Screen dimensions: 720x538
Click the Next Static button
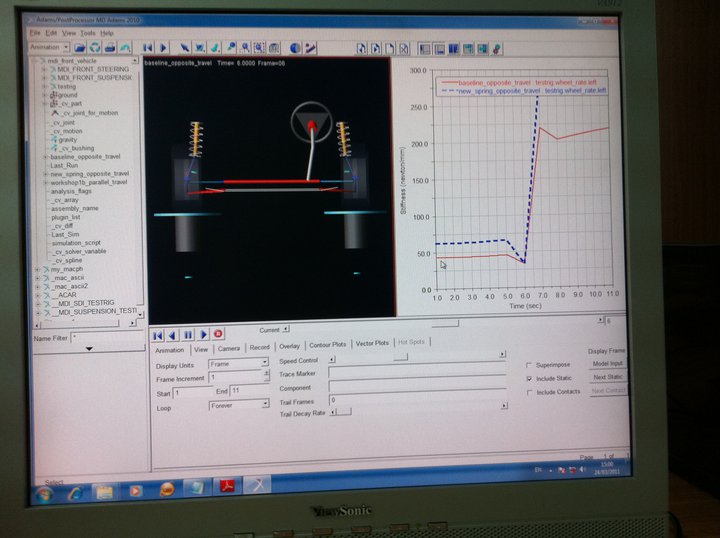[x=607, y=377]
